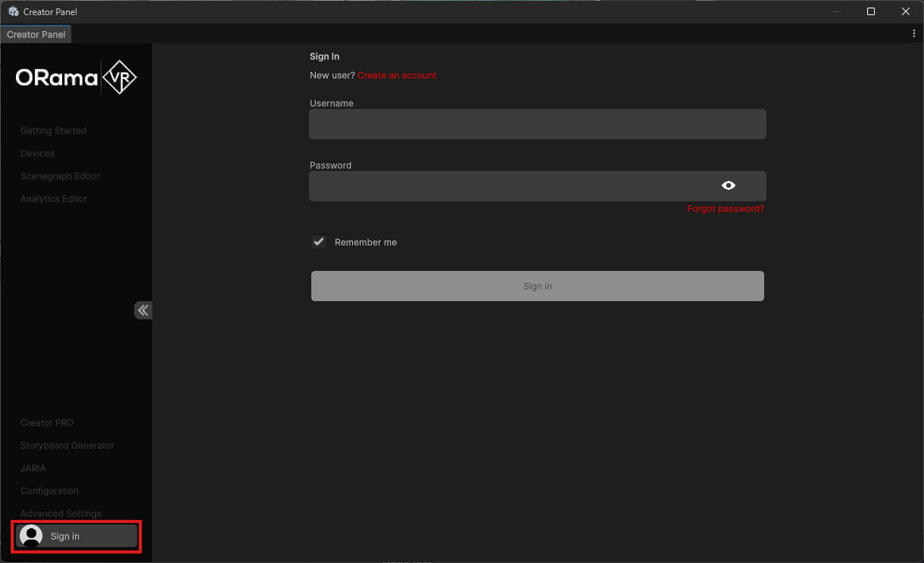Viewport: 924px width, 563px height.
Task: Click the Forgot password? link
Action: coord(726,209)
